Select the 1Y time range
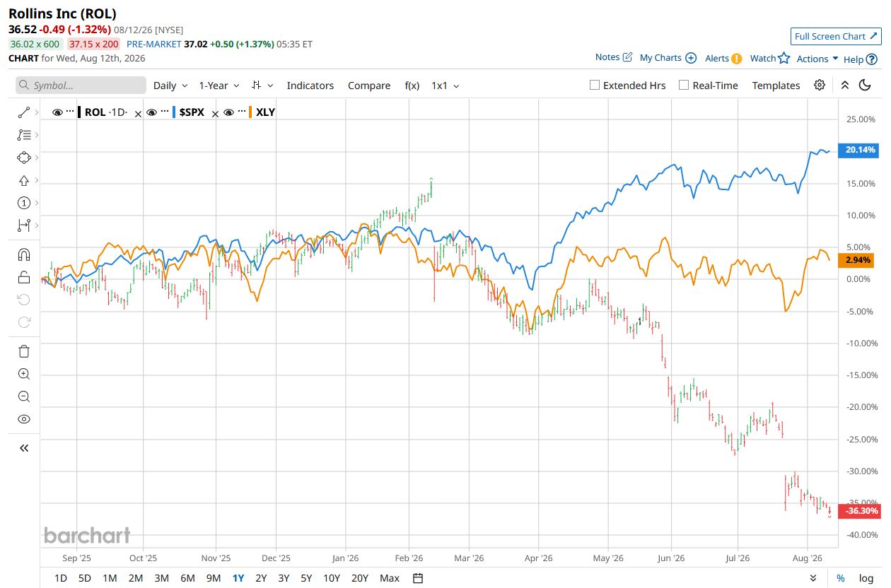Screen dimensions: 891x588 pyautogui.click(x=238, y=578)
